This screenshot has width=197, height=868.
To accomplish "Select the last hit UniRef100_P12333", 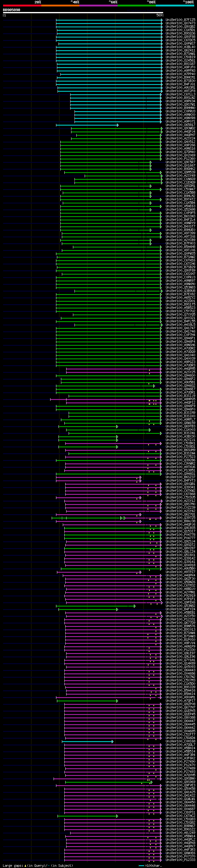I will 180,860.
